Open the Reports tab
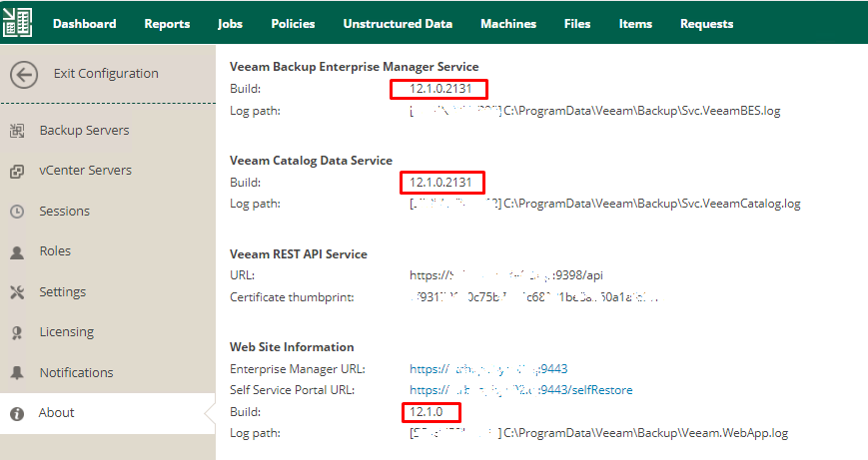Screen dimensions: 868x460 pos(167,24)
